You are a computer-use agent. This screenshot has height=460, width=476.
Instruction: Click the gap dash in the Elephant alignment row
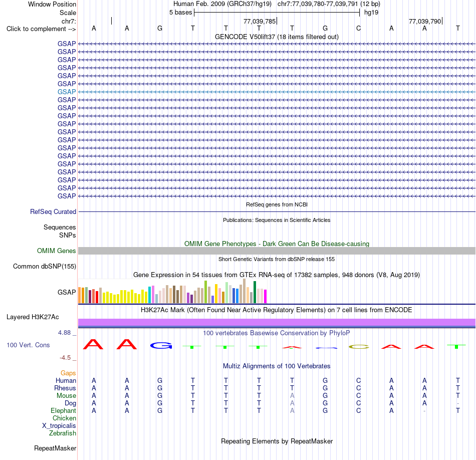coord(424,411)
